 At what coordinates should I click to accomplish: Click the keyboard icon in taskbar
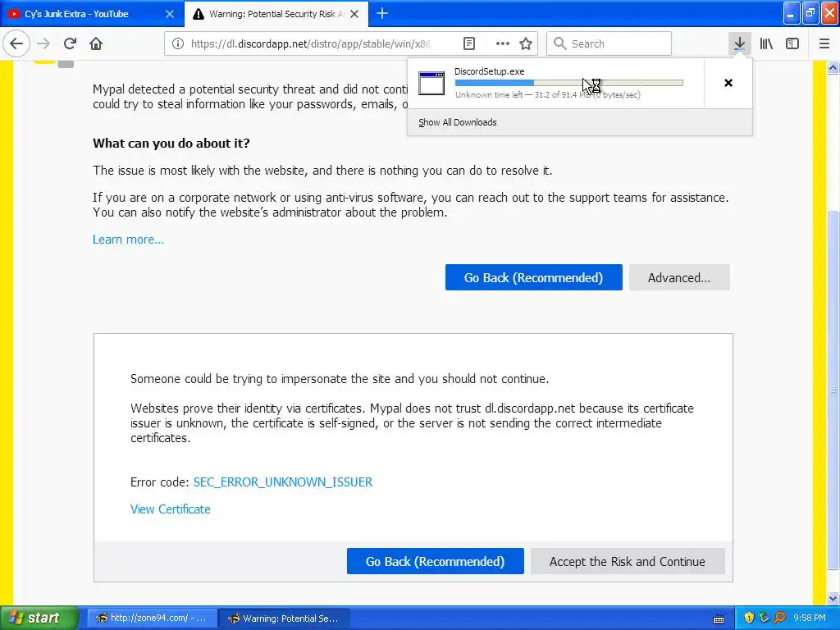[x=719, y=619]
